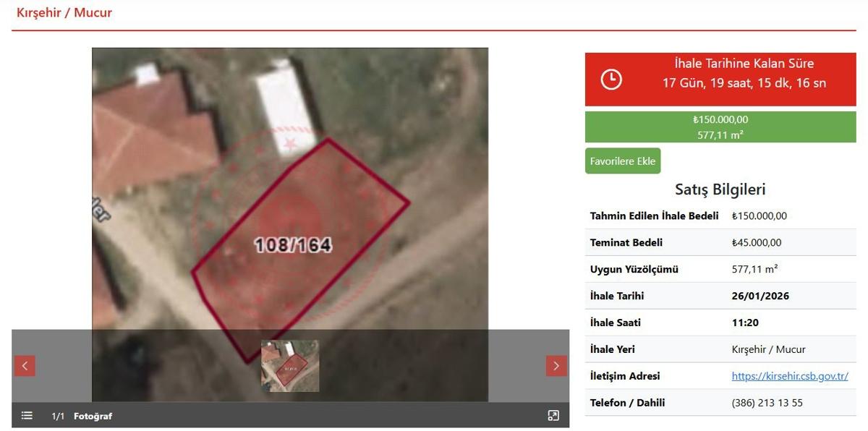
Task: Click the red İhale Tarihine Kalan Süre banner
Action: [x=720, y=79]
